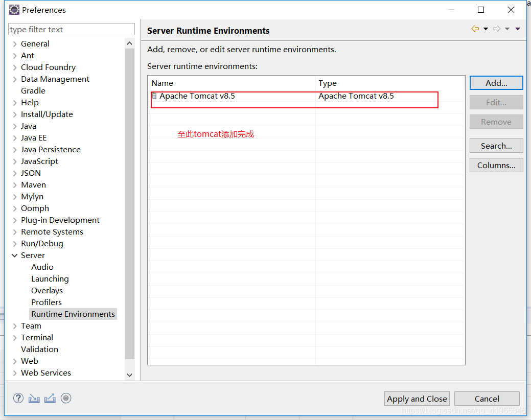Open Java Persistence preferences
Screen dimensions: 531x420
(x=51, y=150)
